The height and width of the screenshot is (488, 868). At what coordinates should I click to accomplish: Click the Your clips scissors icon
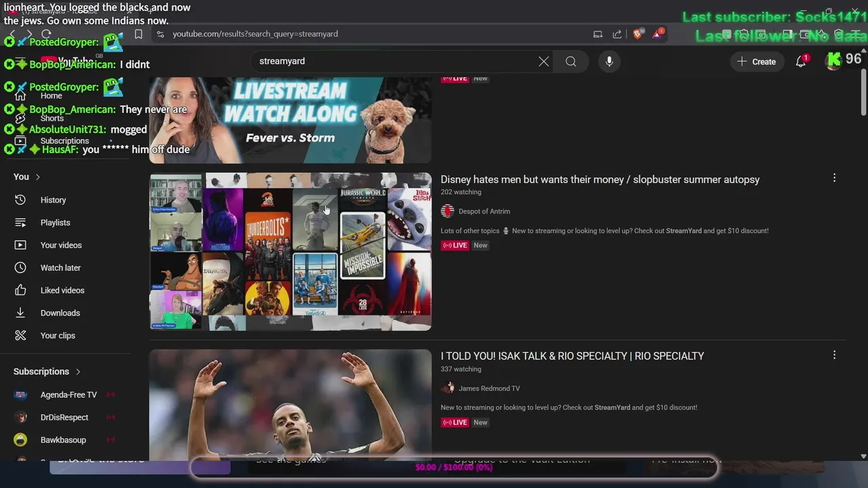20,335
